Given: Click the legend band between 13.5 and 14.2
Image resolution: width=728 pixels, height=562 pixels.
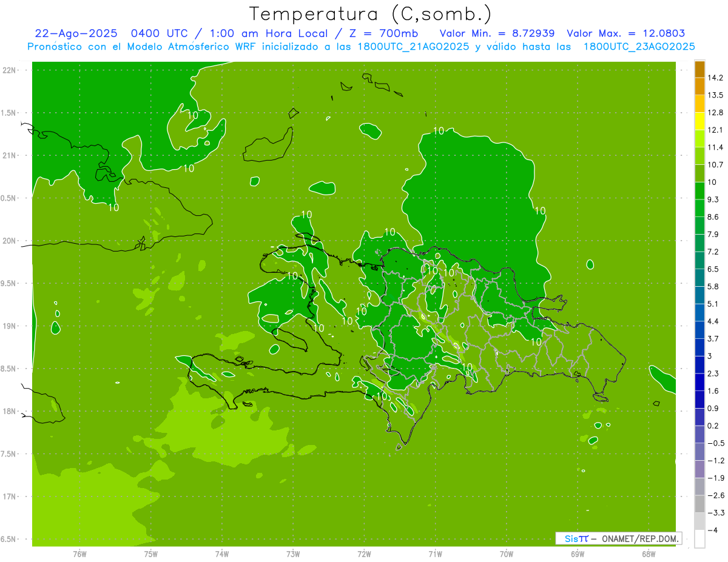Looking at the screenshot, I should click(699, 86).
